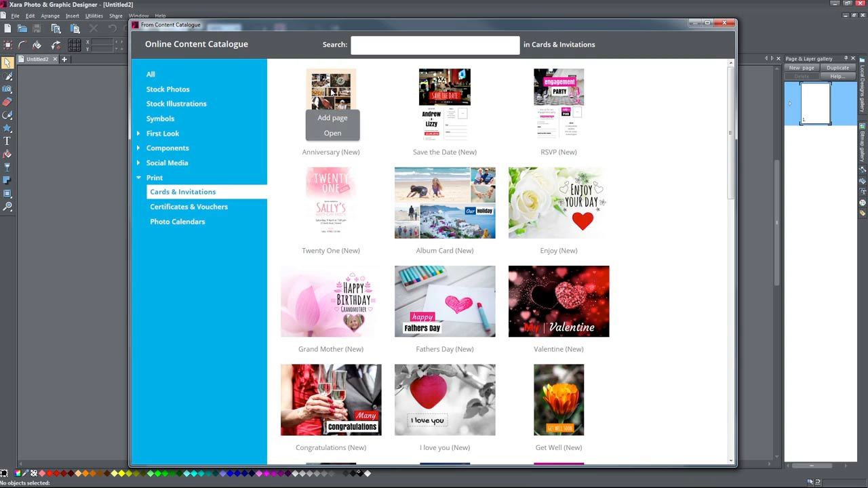The height and width of the screenshot is (488, 868).
Task: Select the Text tool in left toolbar
Action: (x=7, y=141)
